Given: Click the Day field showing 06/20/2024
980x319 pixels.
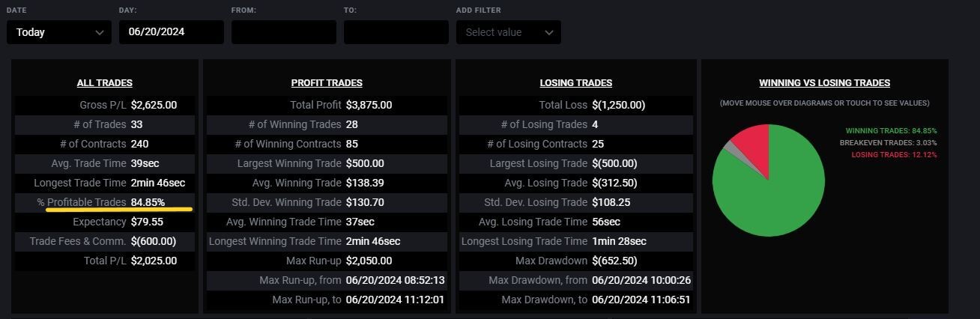Looking at the screenshot, I should click(171, 32).
